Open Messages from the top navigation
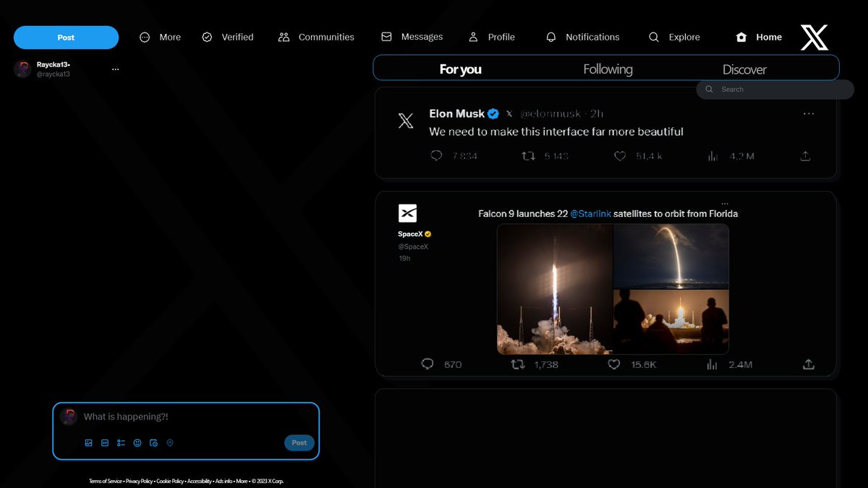 (412, 37)
